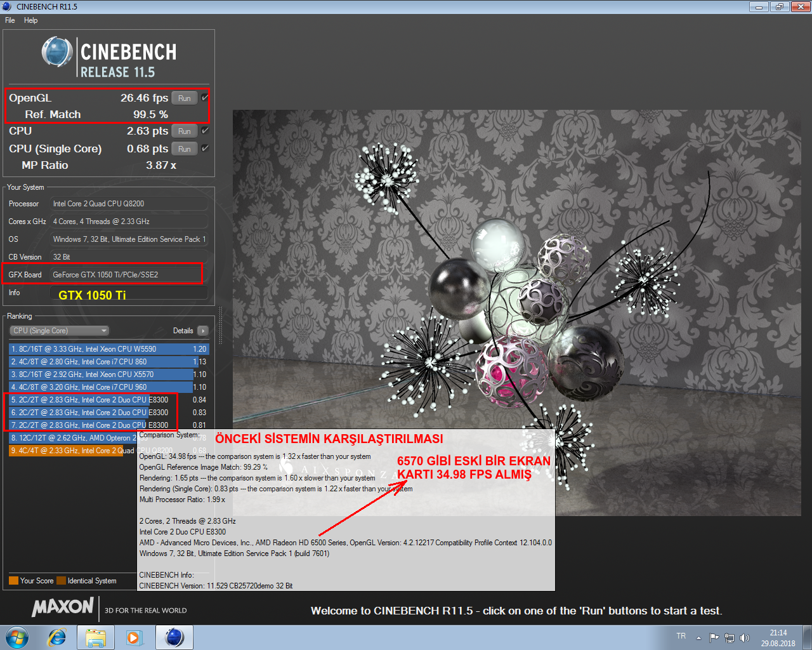Screen dimensions: 812x650
Task: Click the Processor field showing Core 2 Quad Q8200
Action: point(129,204)
